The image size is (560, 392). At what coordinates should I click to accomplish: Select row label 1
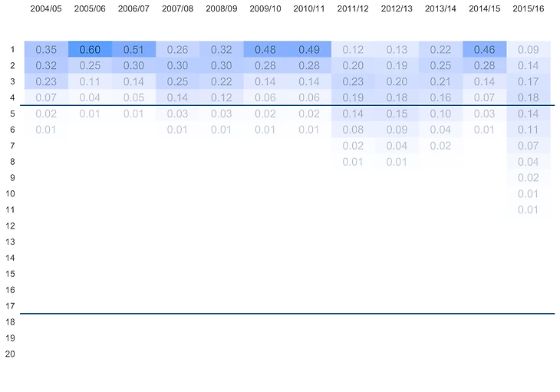click(x=12, y=50)
